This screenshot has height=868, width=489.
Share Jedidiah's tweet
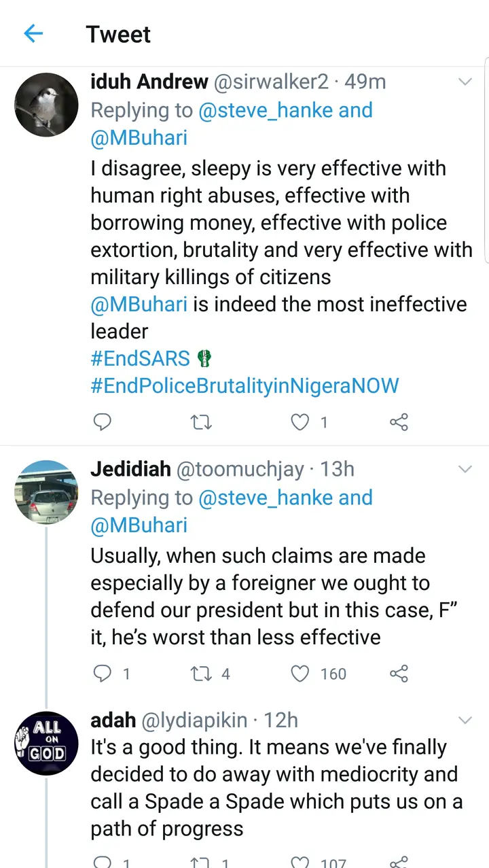tap(399, 674)
